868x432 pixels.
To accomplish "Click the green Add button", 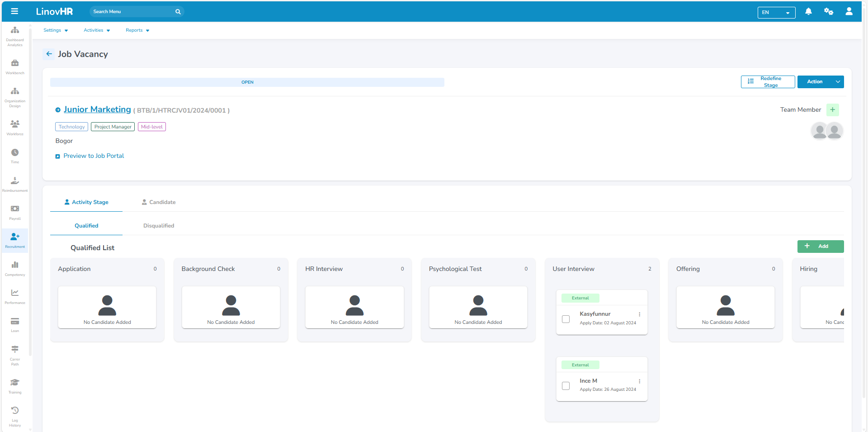I will (820, 247).
